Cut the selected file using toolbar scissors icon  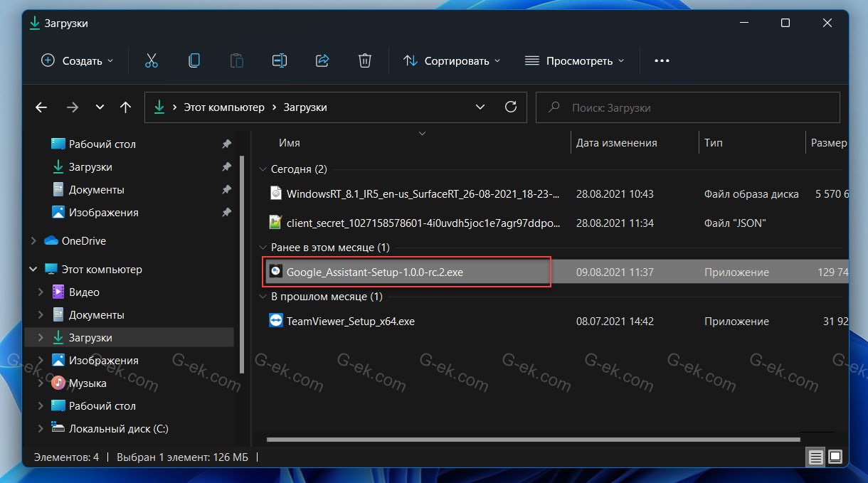click(x=151, y=60)
